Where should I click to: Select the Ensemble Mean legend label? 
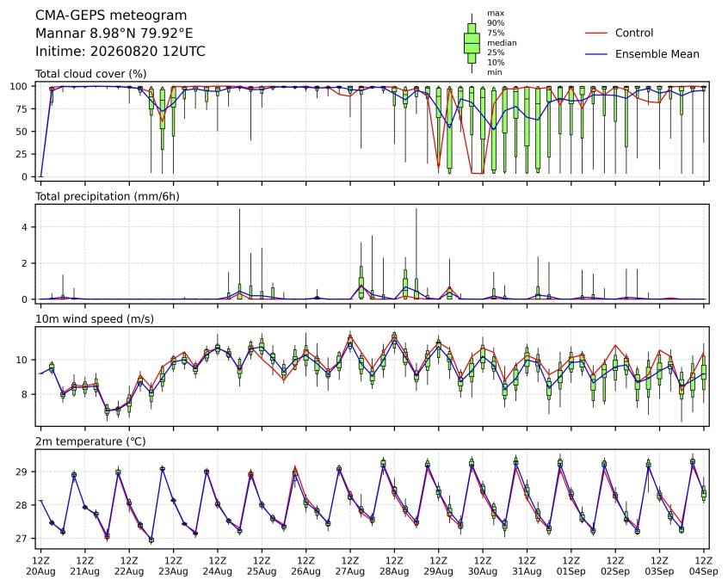657,54
